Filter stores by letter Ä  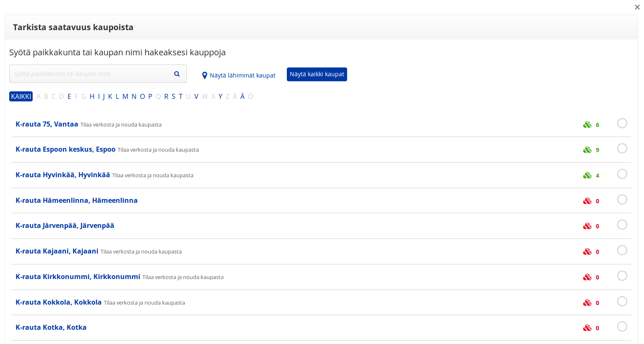click(x=242, y=96)
